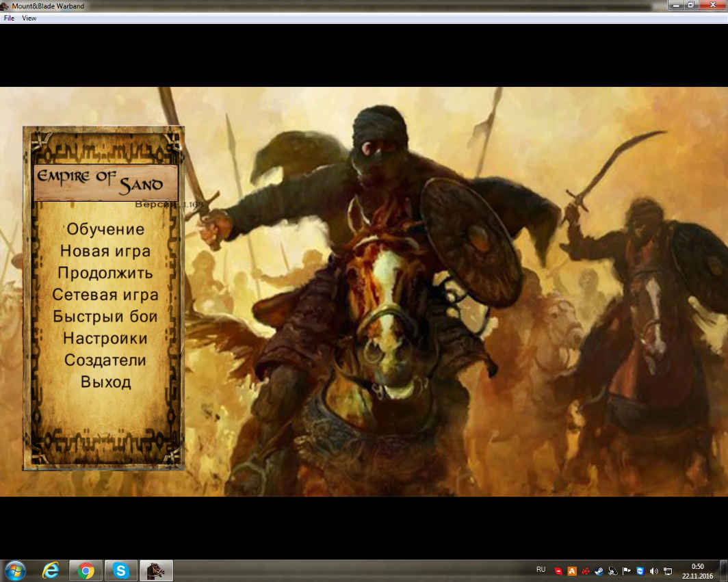The image size is (728, 582).
Task: Show the Создатели credits
Action: 105,360
